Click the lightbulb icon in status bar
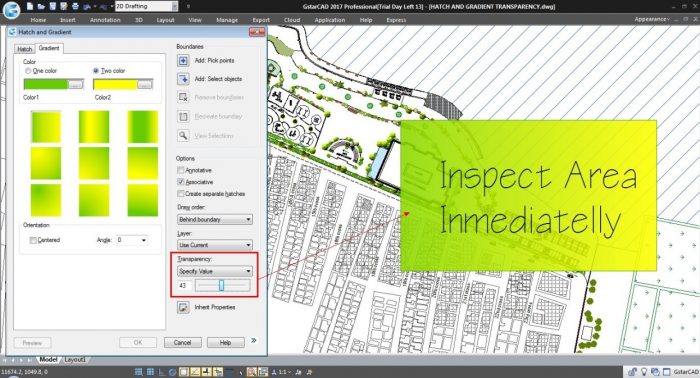This screenshot has height=378, width=700. [644, 371]
